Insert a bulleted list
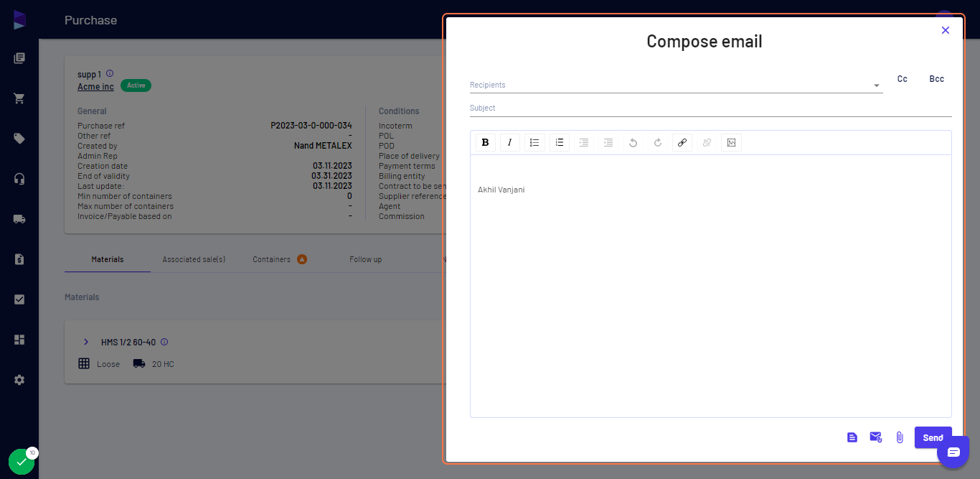The height and width of the screenshot is (479, 980). pos(534,142)
